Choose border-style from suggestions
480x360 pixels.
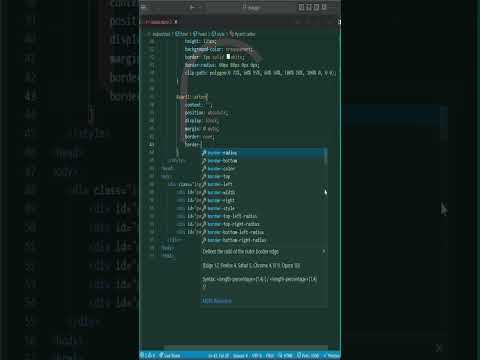tap(263, 208)
